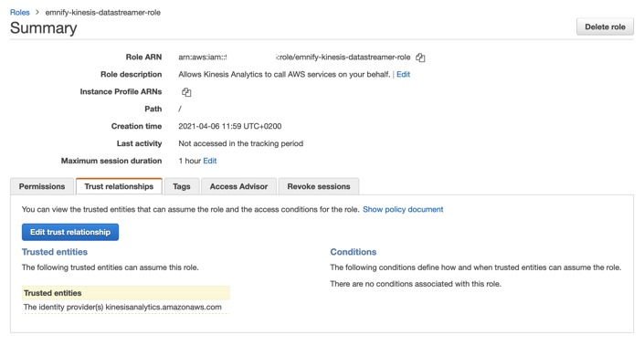Switch to the Permissions tab
Image resolution: width=644 pixels, height=356 pixels.
42,186
